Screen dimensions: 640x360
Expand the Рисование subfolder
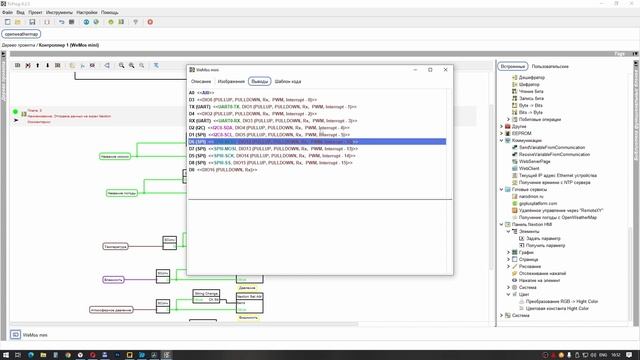509,266
